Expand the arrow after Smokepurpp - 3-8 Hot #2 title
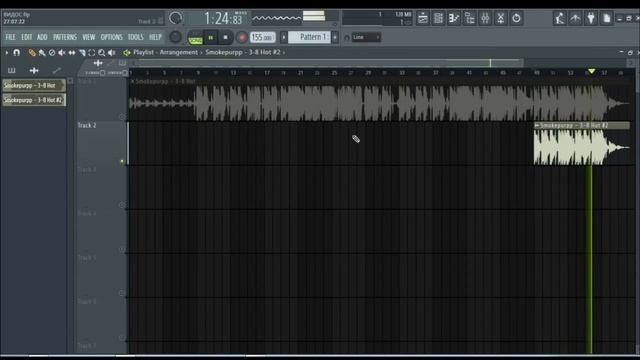The image size is (640, 360). coord(284,53)
